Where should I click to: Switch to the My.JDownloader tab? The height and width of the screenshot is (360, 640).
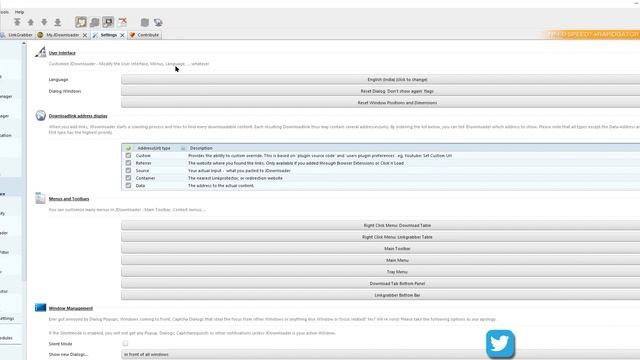(x=62, y=35)
